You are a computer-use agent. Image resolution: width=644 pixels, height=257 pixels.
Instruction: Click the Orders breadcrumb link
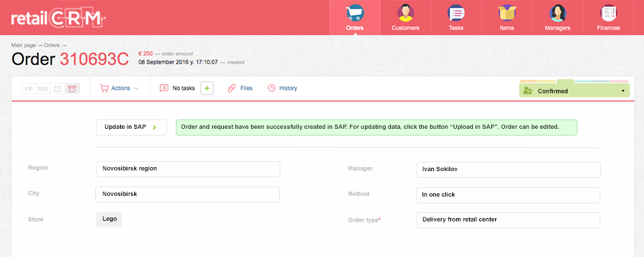52,45
